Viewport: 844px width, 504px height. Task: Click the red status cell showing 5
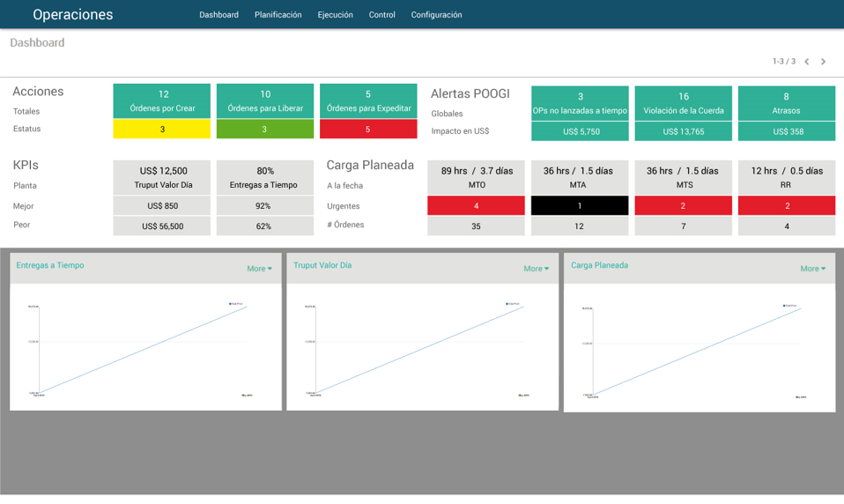point(368,130)
